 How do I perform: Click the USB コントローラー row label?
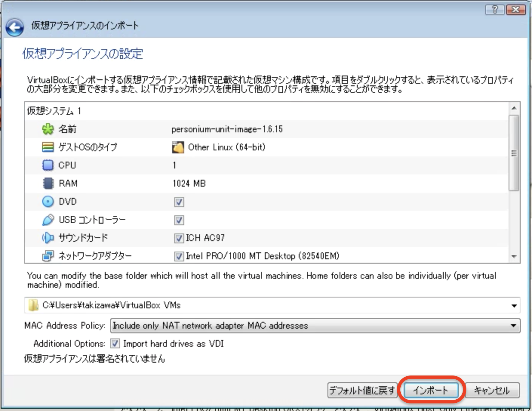92,219
